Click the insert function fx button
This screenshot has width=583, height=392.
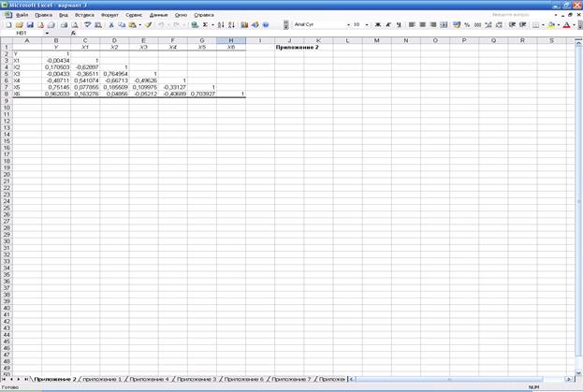[x=73, y=33]
